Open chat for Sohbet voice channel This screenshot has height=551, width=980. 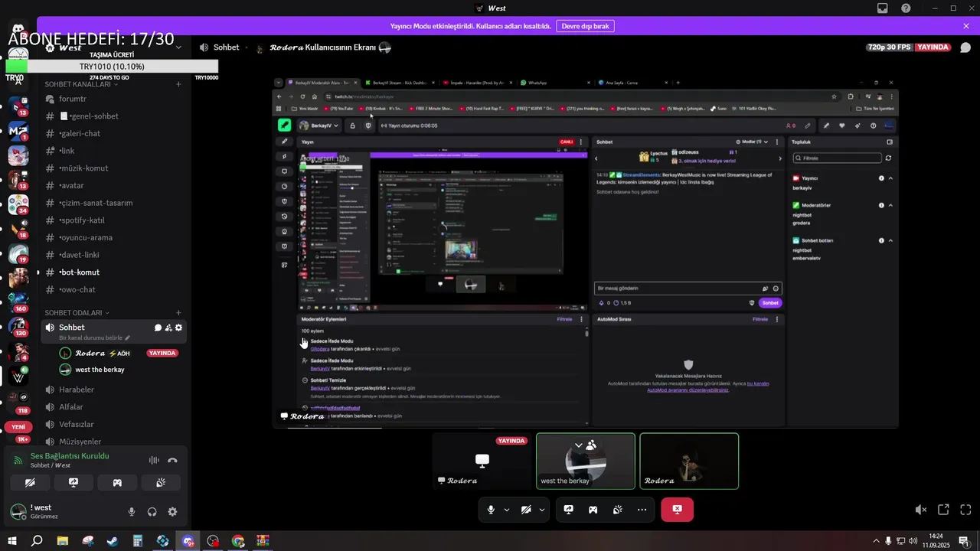pos(158,328)
